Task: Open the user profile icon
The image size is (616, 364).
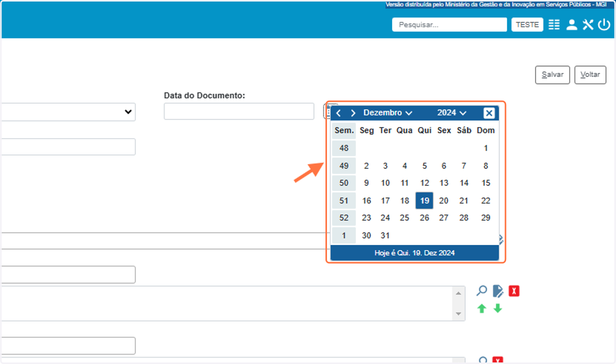Action: pyautogui.click(x=571, y=25)
